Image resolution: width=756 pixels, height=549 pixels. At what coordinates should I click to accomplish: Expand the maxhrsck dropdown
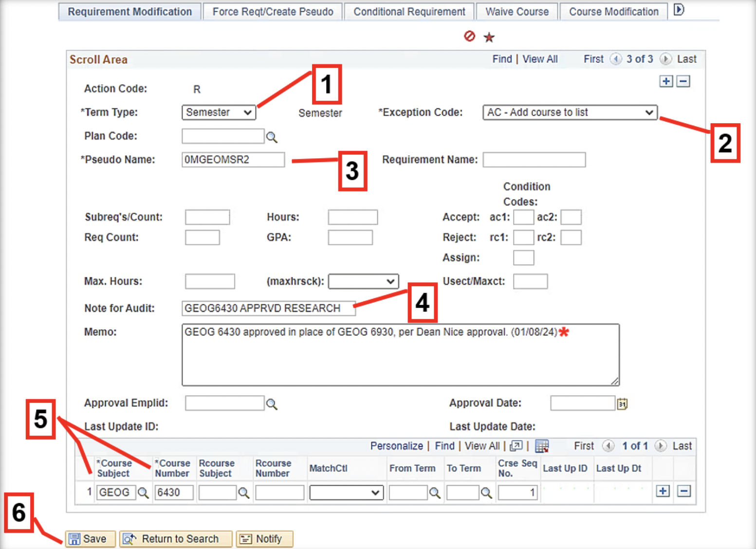coord(363,281)
